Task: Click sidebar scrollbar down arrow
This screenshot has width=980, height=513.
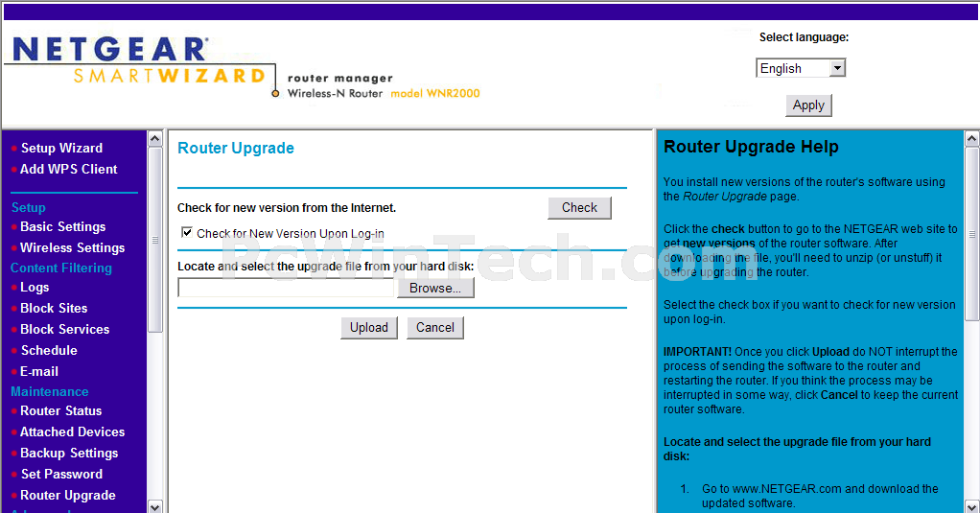Action: [155, 506]
